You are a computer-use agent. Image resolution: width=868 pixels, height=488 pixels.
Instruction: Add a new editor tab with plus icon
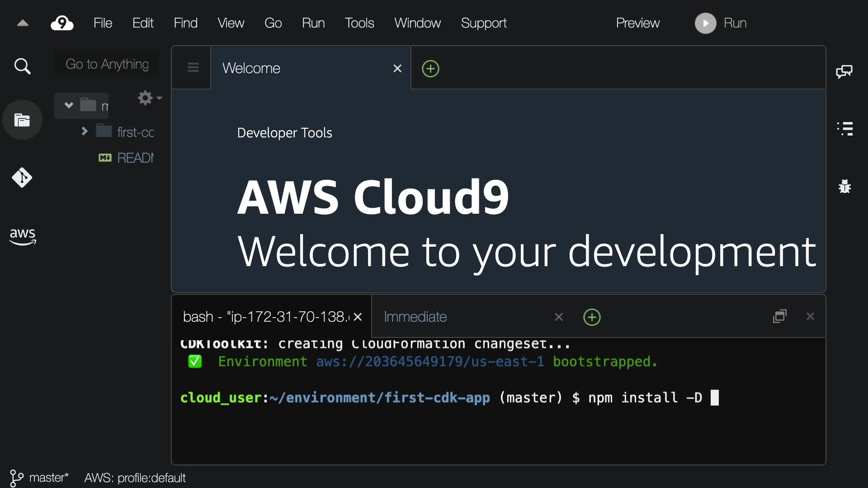pos(430,69)
